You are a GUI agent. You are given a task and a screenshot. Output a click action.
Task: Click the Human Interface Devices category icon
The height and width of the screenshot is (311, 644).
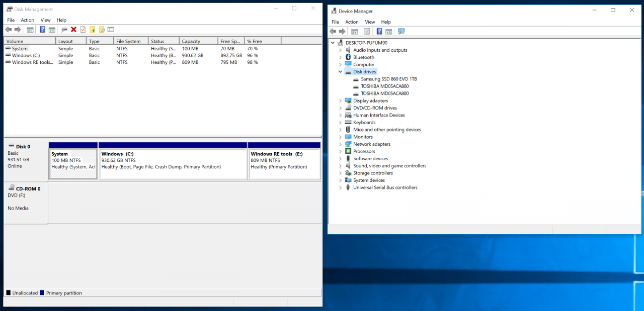tap(348, 115)
